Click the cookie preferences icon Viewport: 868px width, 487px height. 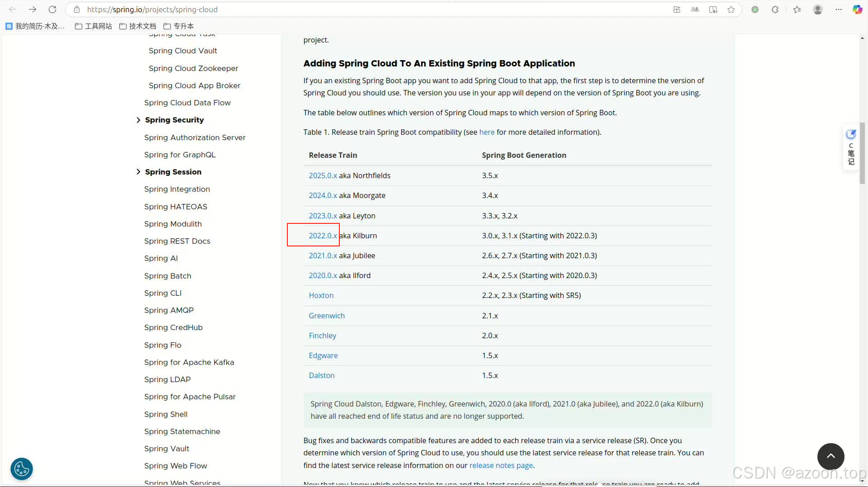22,469
